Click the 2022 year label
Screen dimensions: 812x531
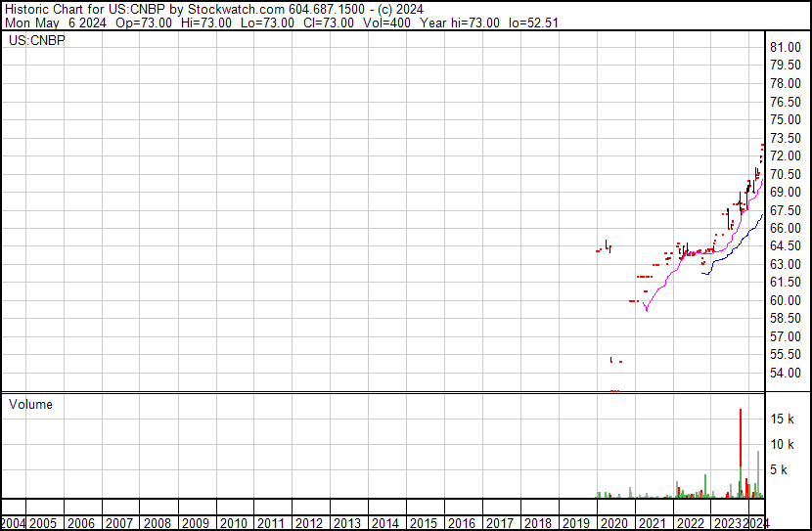pos(691,523)
